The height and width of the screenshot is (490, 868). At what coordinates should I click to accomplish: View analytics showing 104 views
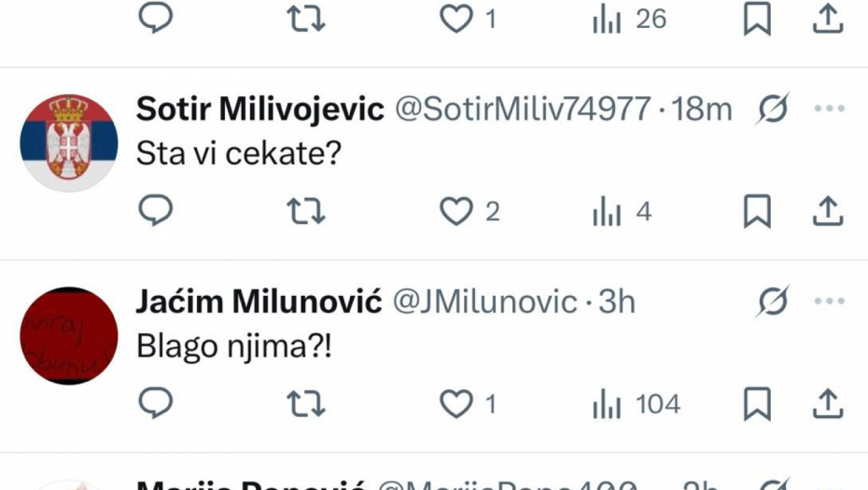[608, 405]
